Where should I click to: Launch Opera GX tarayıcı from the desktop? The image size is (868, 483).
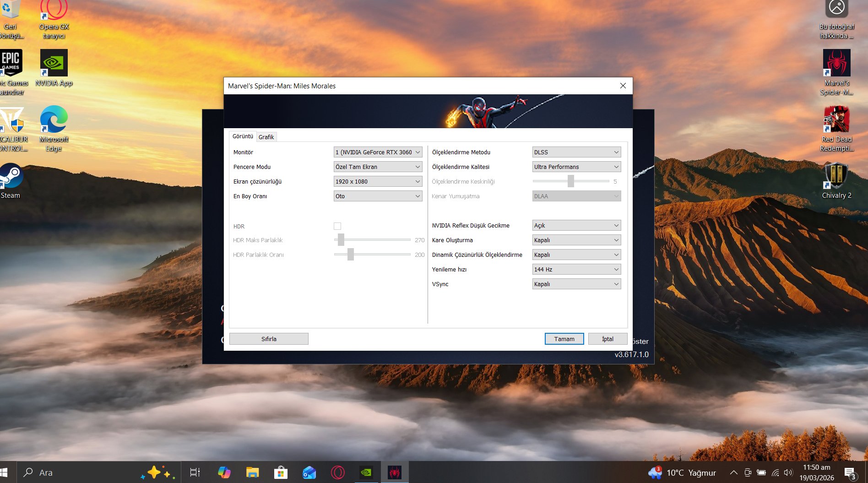tap(54, 20)
